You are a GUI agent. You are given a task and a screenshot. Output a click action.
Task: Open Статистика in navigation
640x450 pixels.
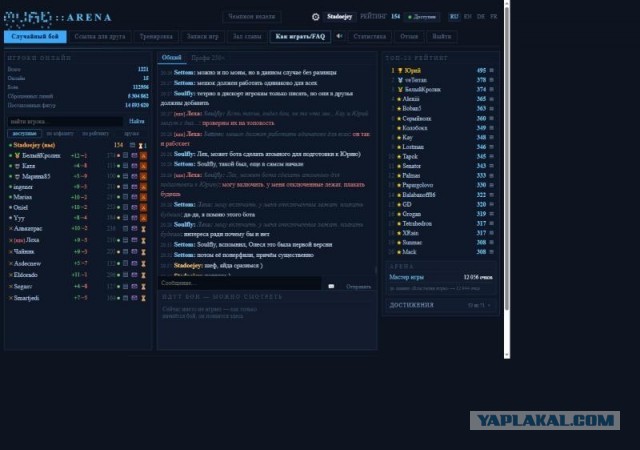pos(370,36)
